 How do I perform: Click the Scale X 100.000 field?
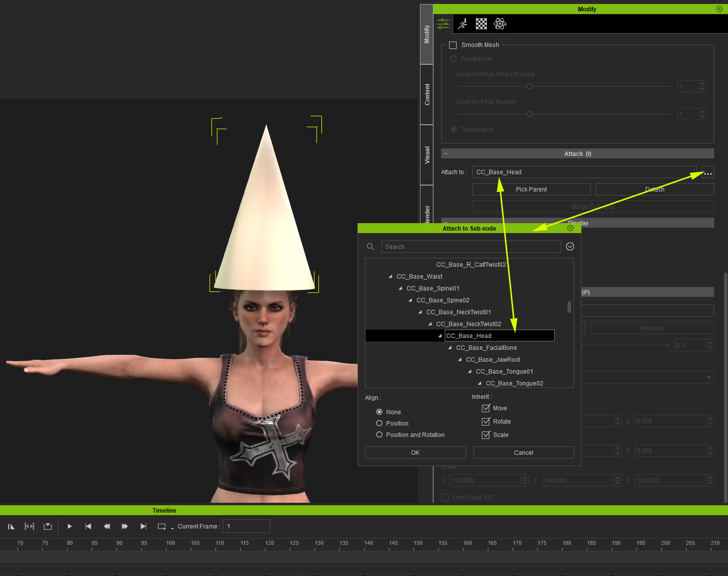click(x=485, y=480)
